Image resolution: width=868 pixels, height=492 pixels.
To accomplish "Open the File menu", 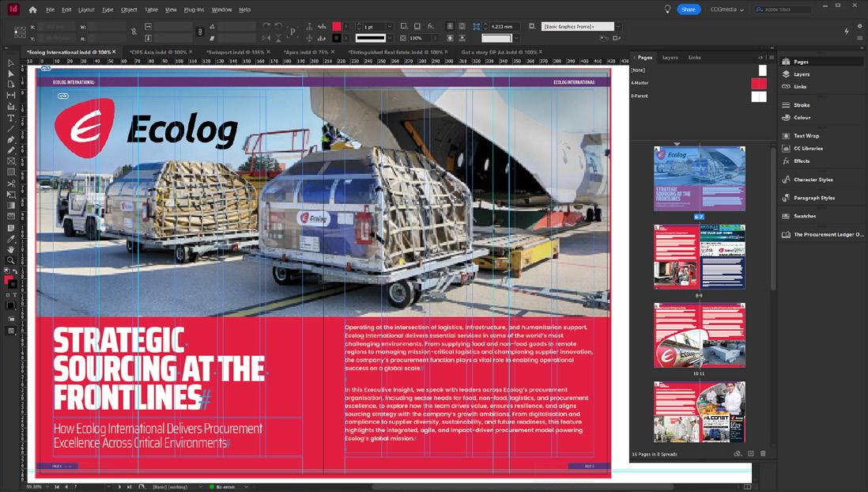I will pyautogui.click(x=51, y=9).
